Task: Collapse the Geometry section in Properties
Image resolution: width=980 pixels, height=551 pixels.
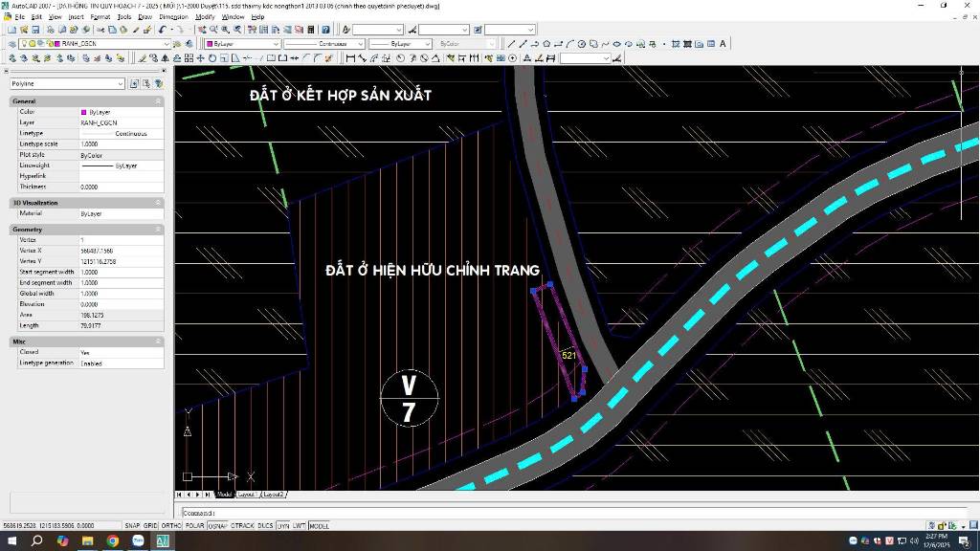Action: (158, 230)
